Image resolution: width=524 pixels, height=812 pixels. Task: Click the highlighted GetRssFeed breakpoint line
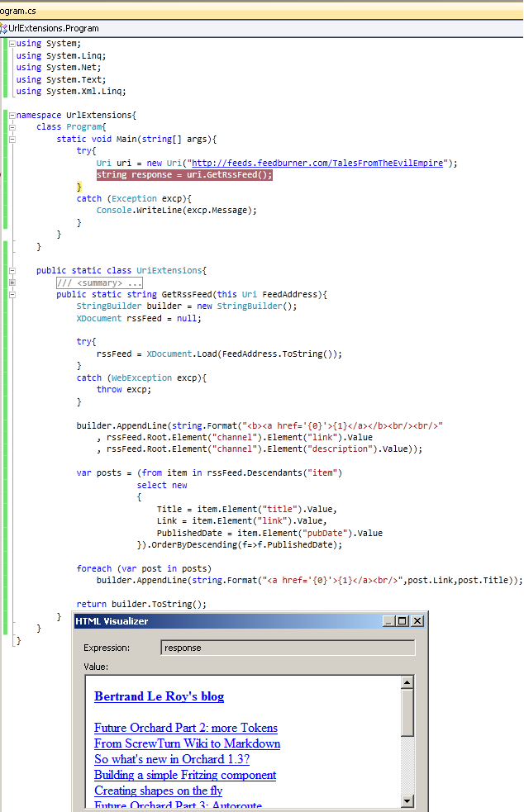183,175
